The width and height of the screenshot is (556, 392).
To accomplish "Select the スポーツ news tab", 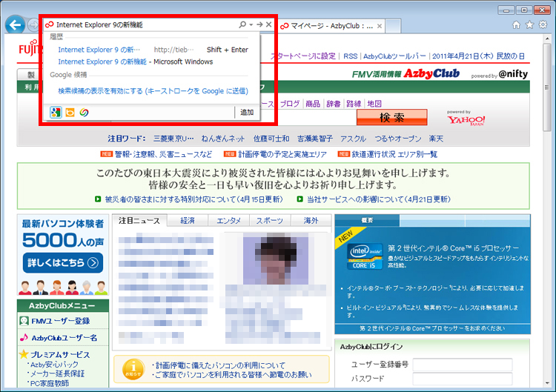I will 270,221.
